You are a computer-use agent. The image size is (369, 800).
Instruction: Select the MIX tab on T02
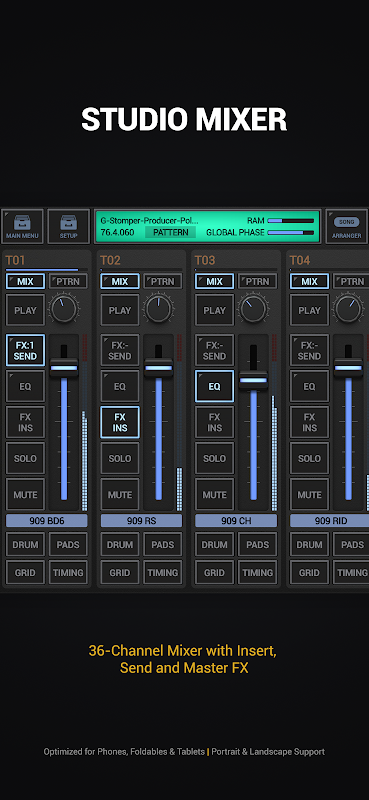120,281
